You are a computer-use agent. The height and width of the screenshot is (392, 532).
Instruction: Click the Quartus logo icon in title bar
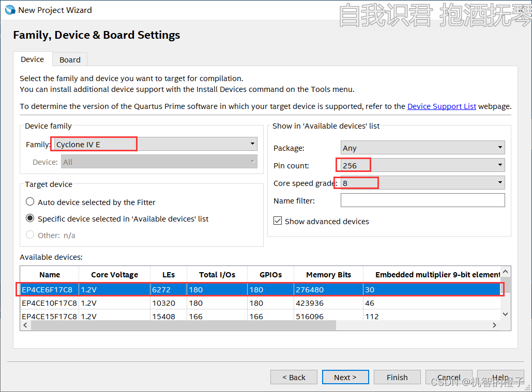pyautogui.click(x=10, y=10)
